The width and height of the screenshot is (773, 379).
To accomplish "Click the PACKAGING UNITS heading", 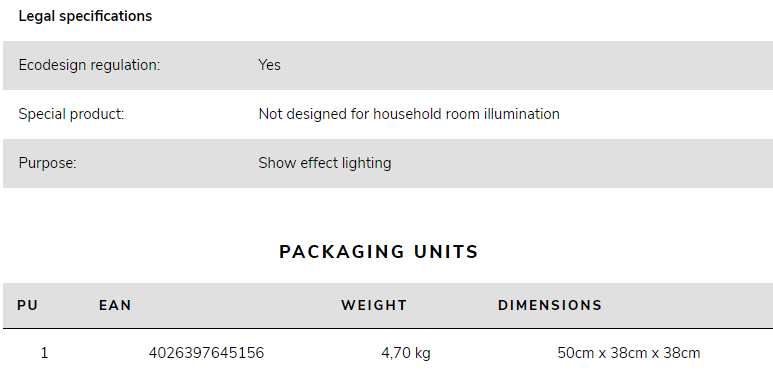I will (379, 252).
